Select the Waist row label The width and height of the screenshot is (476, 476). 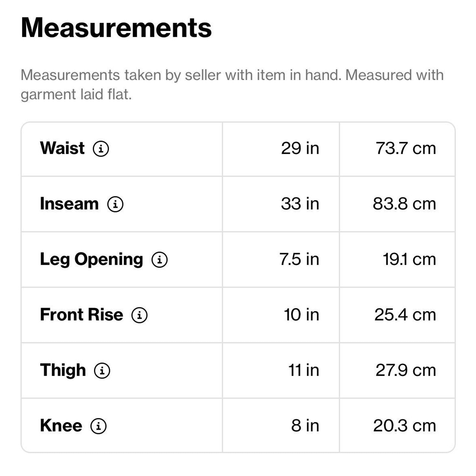(62, 148)
